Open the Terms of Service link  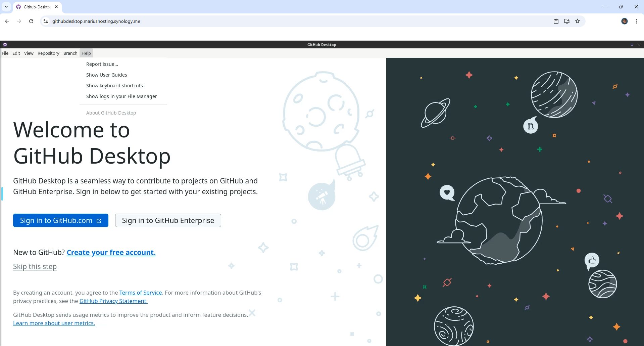141,293
